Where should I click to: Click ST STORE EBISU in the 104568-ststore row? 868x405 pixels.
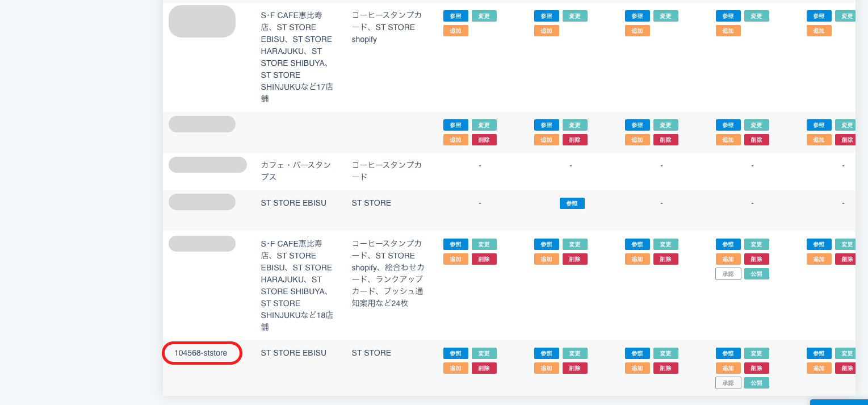click(x=293, y=353)
